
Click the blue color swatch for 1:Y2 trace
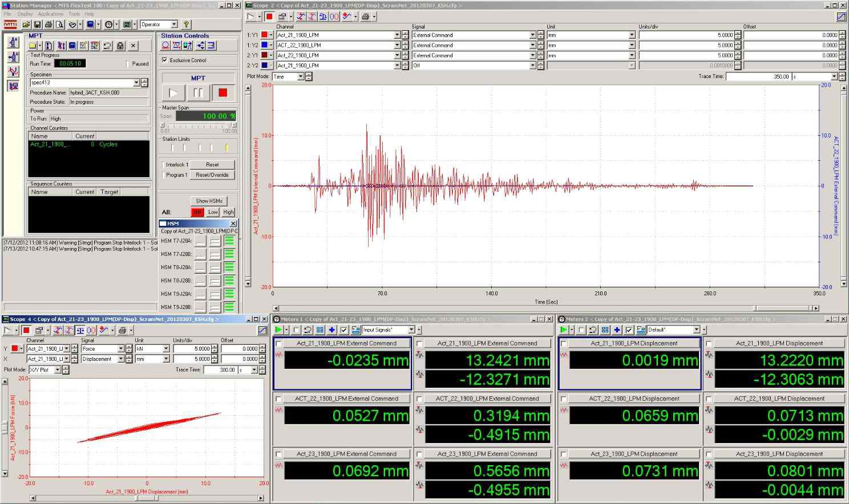[x=264, y=45]
